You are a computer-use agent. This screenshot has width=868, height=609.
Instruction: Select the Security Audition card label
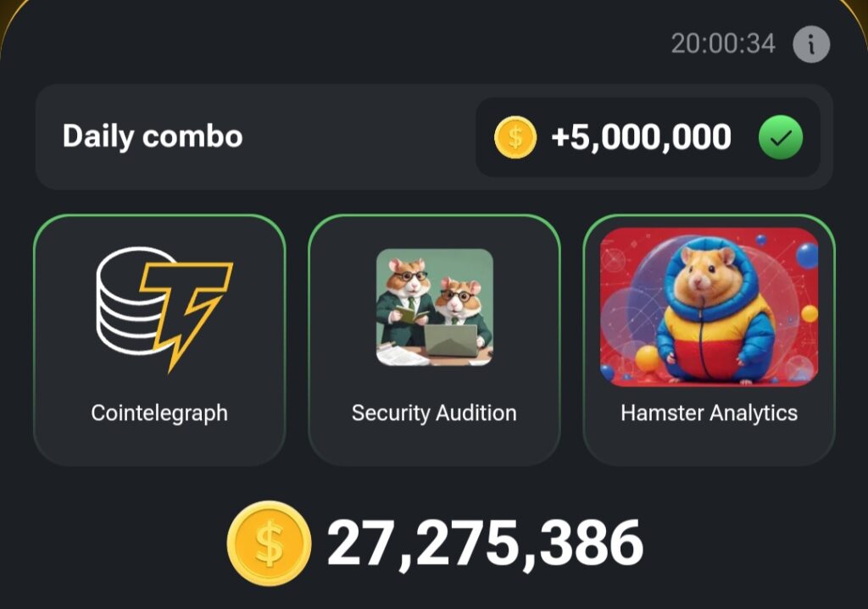coord(434,413)
